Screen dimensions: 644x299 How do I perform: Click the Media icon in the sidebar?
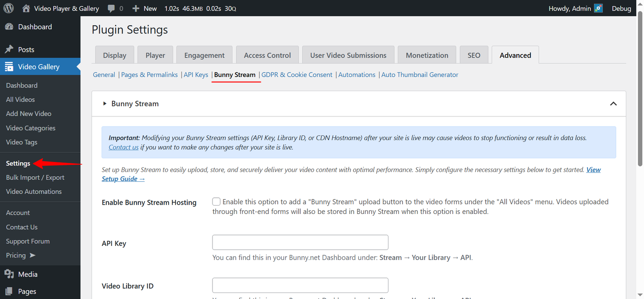[9, 274]
